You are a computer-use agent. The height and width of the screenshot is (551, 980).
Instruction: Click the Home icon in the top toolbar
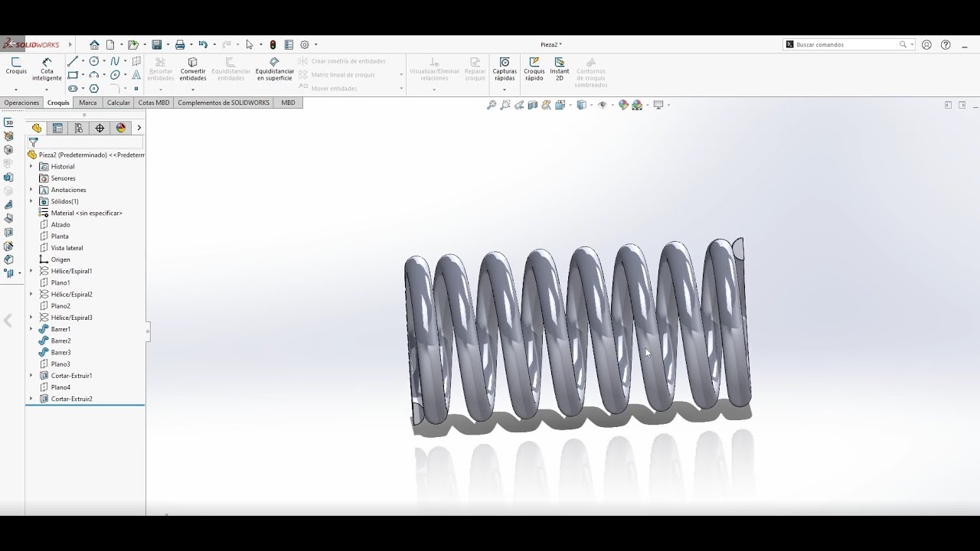click(94, 44)
